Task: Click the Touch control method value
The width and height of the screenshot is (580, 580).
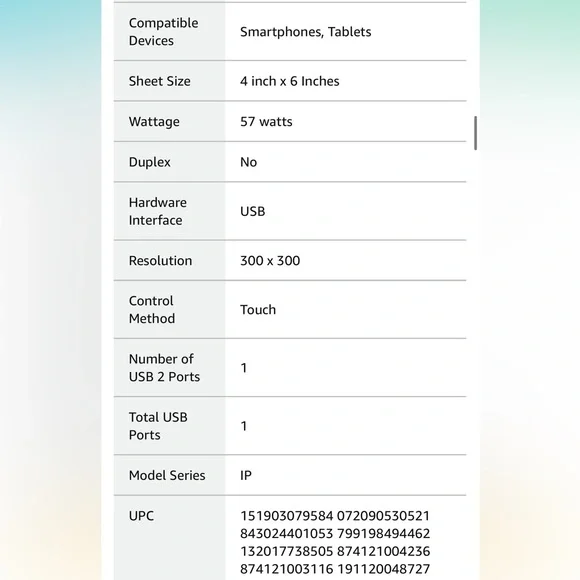Action: [x=258, y=310]
